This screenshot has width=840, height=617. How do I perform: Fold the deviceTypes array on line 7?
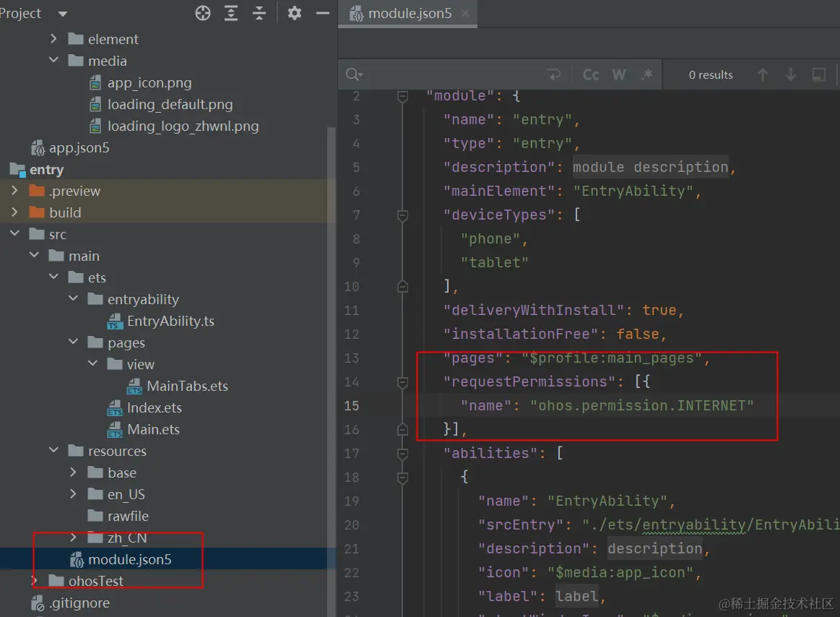[402, 215]
